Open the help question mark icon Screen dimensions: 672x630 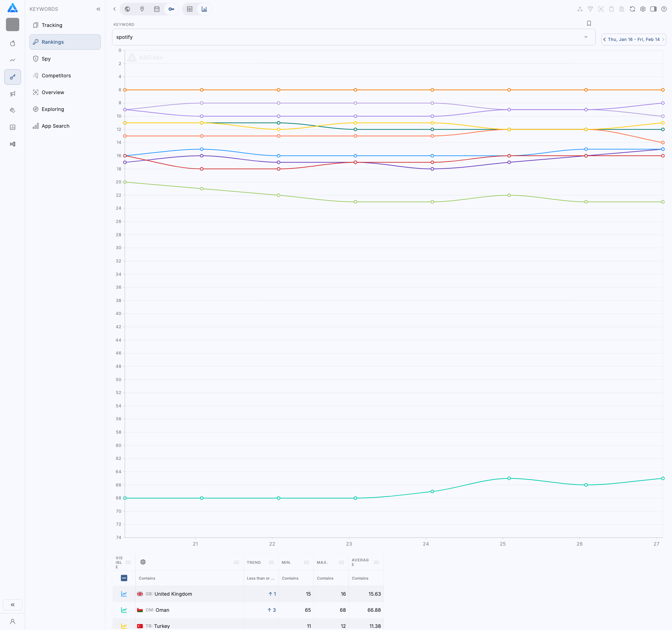pyautogui.click(x=664, y=9)
